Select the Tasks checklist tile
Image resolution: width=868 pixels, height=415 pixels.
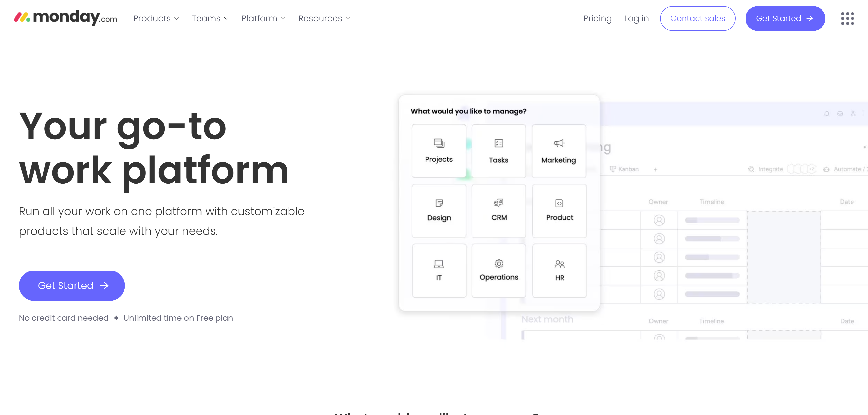click(x=498, y=151)
